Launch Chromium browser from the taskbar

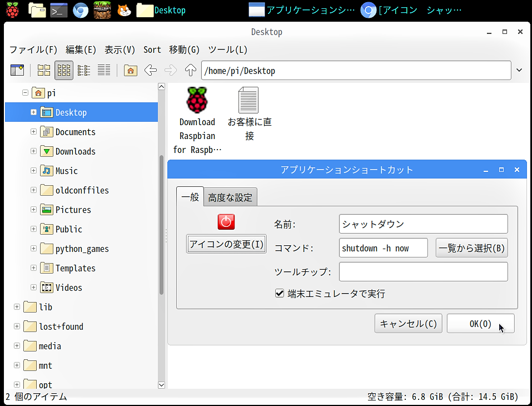81,10
